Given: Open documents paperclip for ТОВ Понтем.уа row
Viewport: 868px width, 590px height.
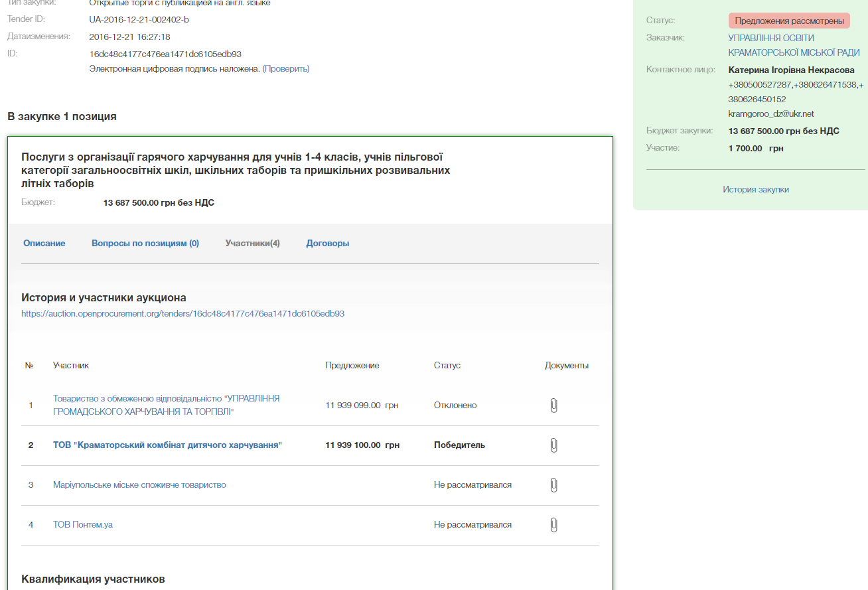Looking at the screenshot, I should pos(553,525).
